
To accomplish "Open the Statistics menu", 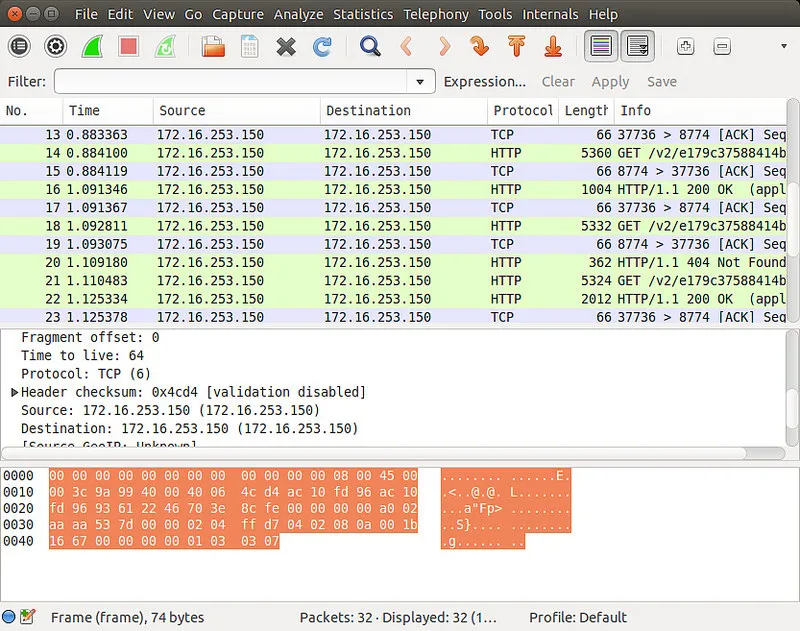I will [x=363, y=14].
